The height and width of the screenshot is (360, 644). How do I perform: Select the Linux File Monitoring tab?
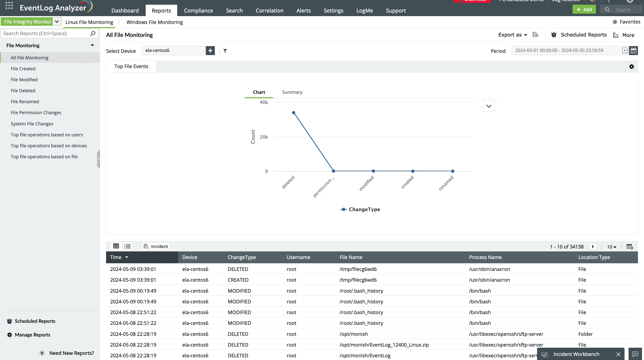pyautogui.click(x=89, y=22)
